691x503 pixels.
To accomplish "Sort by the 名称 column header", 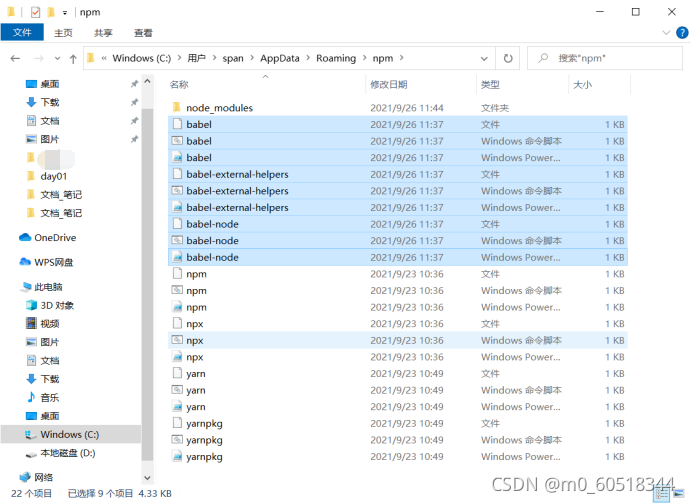I will [179, 84].
